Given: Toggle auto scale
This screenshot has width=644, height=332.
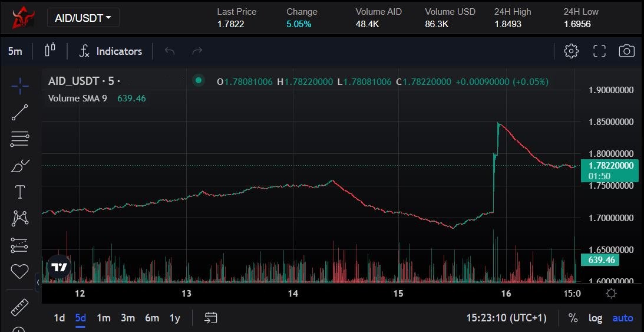Looking at the screenshot, I should point(623,318).
